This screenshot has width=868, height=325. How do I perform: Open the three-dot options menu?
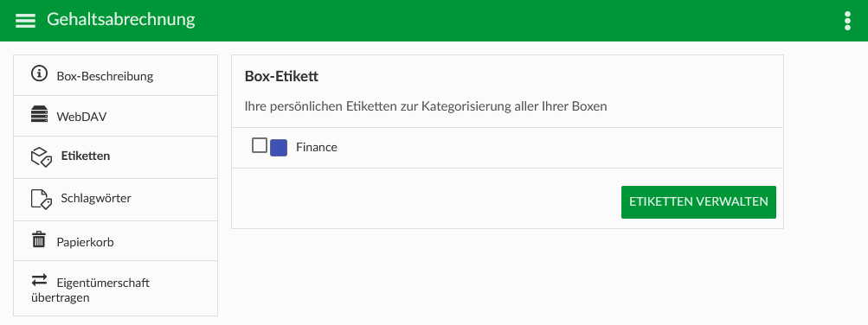click(x=847, y=21)
